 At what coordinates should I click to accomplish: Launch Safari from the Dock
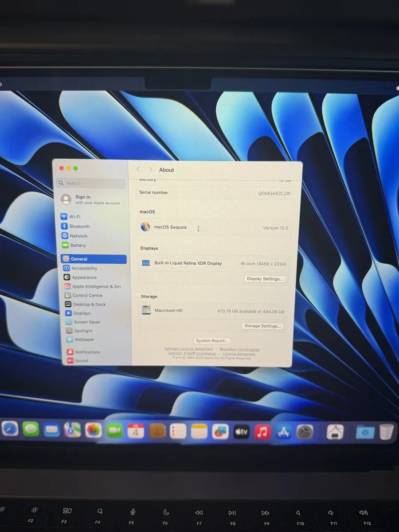coord(10,430)
